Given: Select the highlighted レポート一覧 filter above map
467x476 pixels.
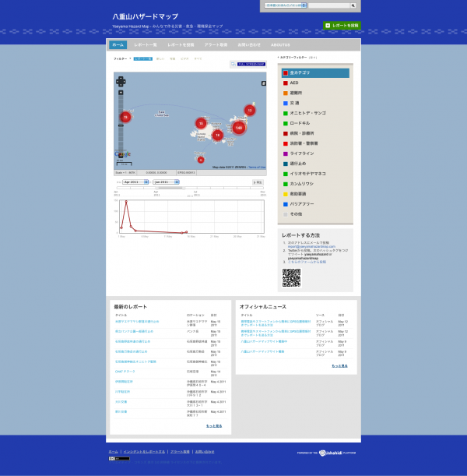Looking at the screenshot, I should click(143, 59).
